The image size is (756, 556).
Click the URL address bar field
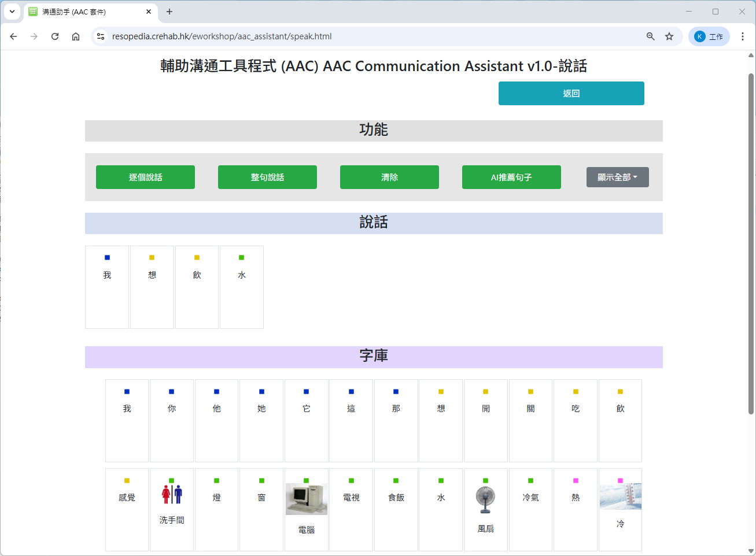point(370,36)
